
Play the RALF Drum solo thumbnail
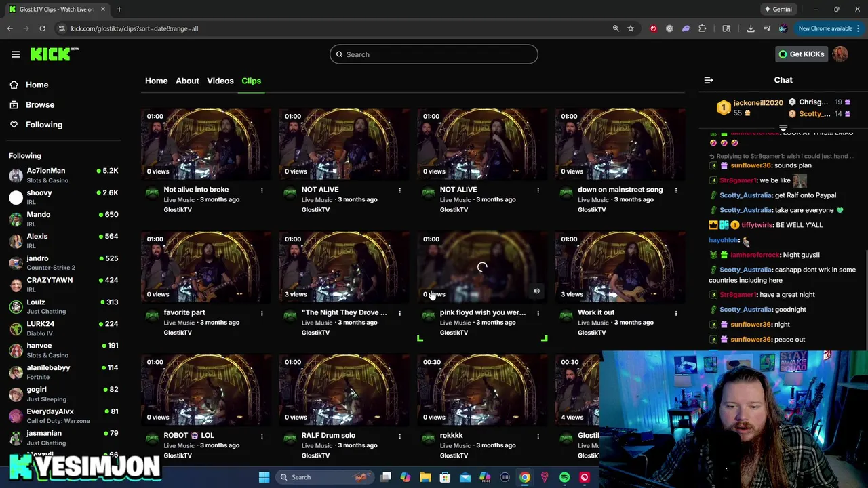(344, 389)
